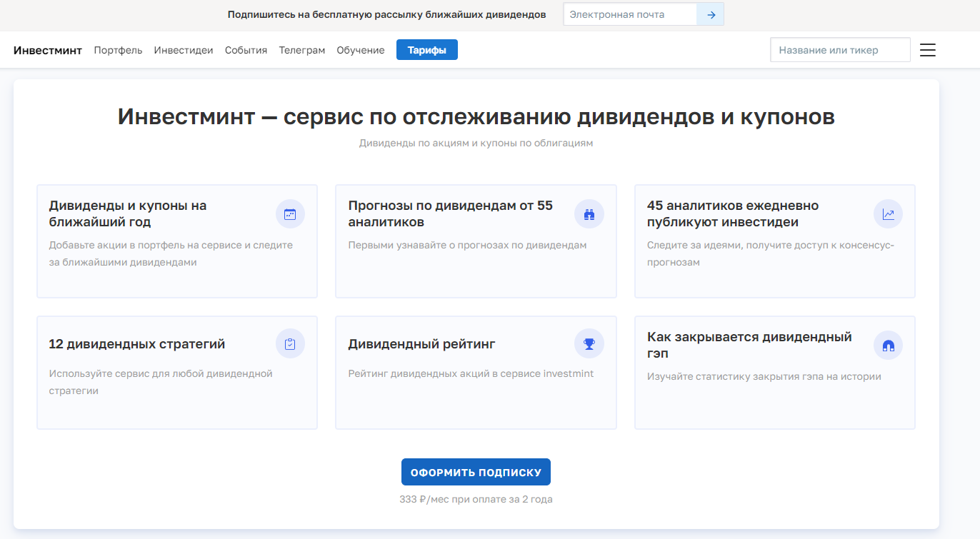Focus the Электронная почта input field
The image size is (980, 539).
click(629, 14)
